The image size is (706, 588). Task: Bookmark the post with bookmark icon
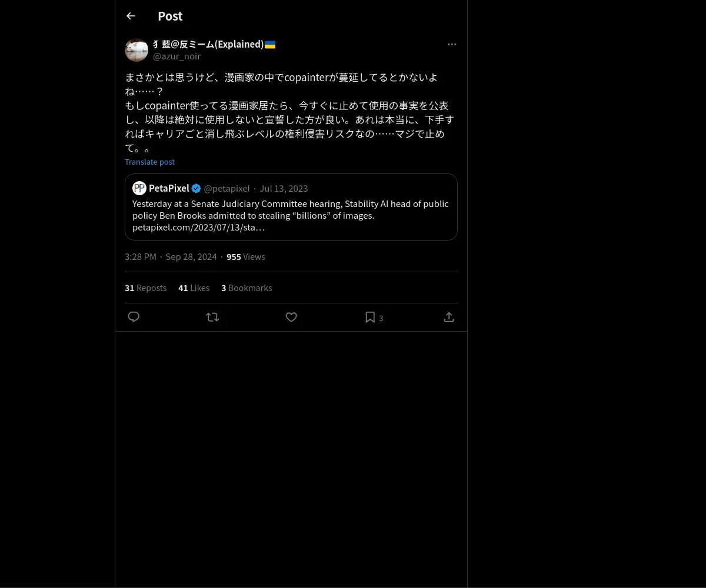pos(370,317)
